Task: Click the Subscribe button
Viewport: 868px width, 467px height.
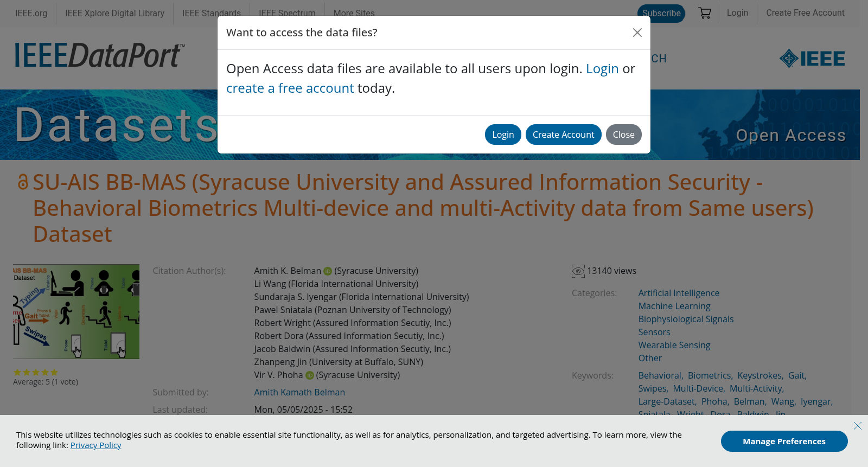Action: pos(661,14)
